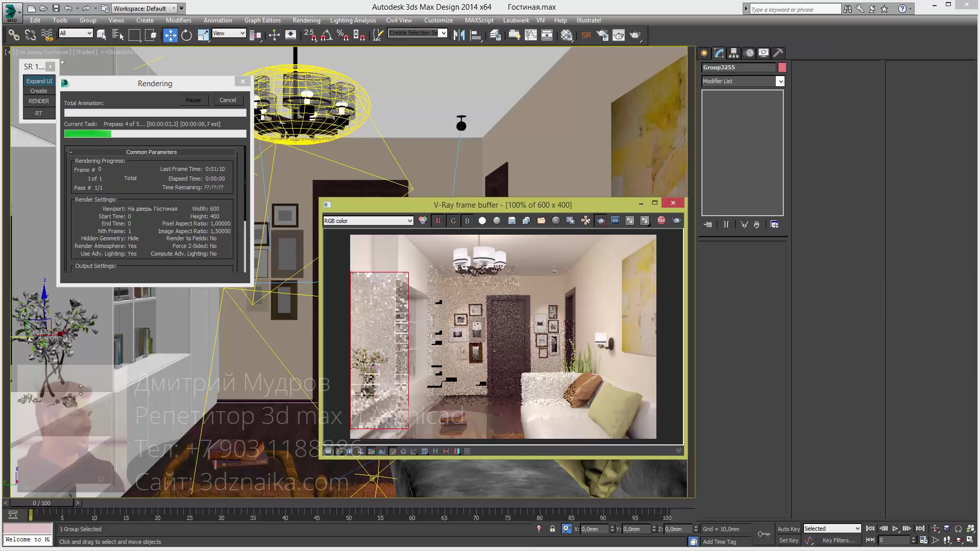
Task: Open the Rendering menu in menubar
Action: [306, 20]
